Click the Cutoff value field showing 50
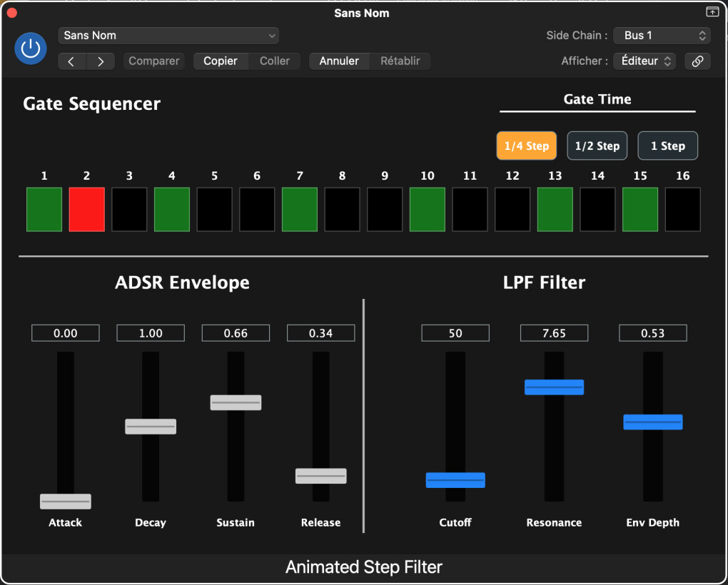This screenshot has width=728, height=585. 455,333
